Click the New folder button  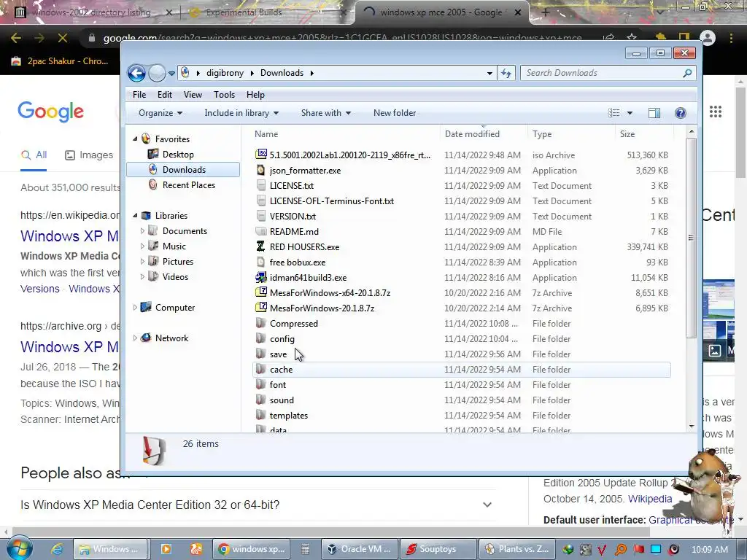(395, 113)
